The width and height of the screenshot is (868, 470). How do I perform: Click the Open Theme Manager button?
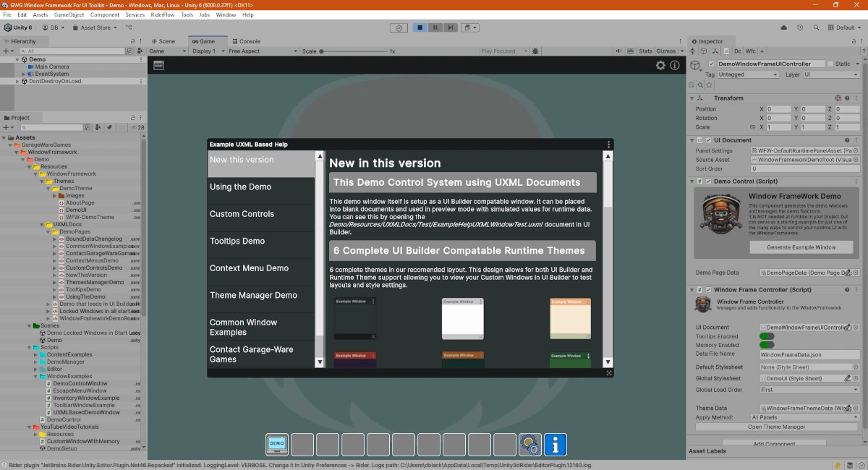click(x=778, y=427)
